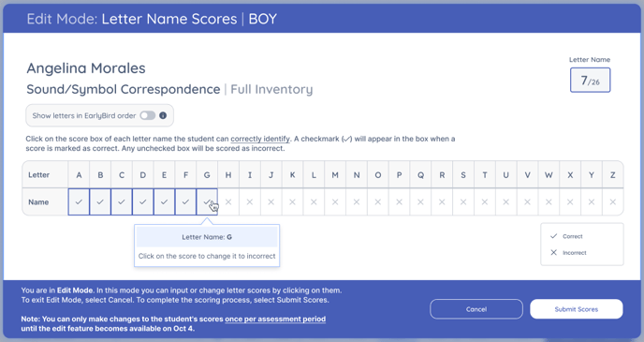
Task: Mark letter S as correct
Action: [x=463, y=201]
